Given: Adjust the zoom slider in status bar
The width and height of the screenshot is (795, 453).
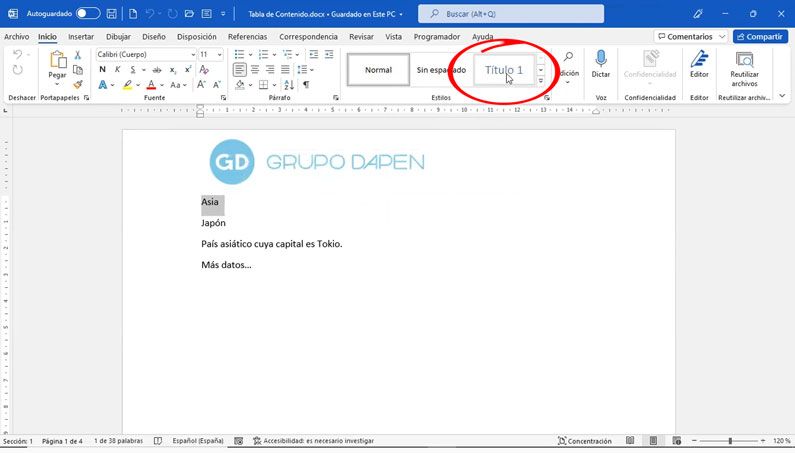Looking at the screenshot, I should (730, 441).
